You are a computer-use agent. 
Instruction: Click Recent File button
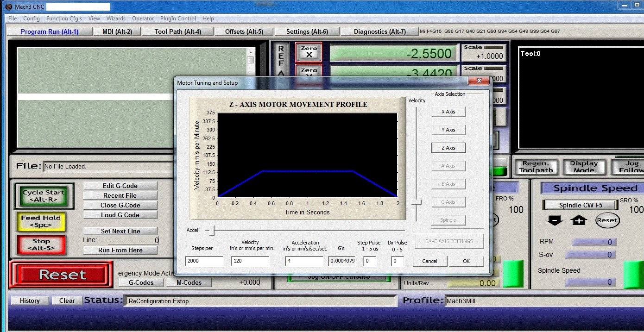(x=120, y=195)
